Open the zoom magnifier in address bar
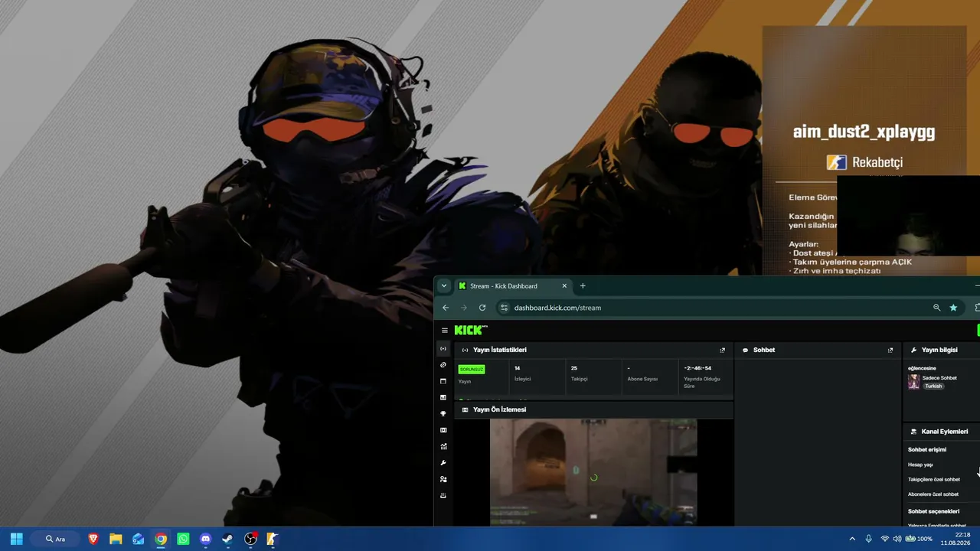 pos(936,308)
